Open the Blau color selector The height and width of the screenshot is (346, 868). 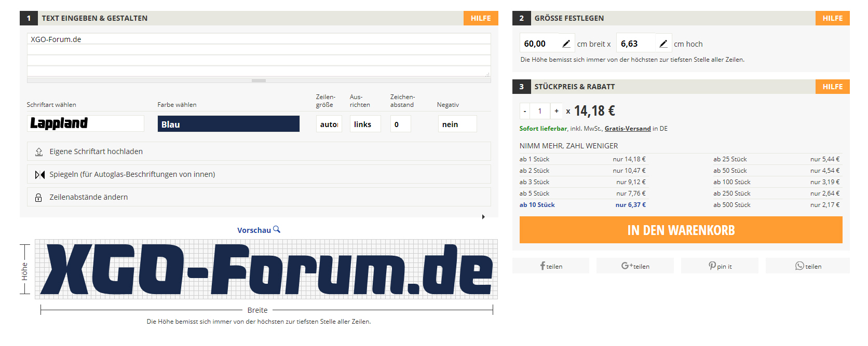pos(228,124)
